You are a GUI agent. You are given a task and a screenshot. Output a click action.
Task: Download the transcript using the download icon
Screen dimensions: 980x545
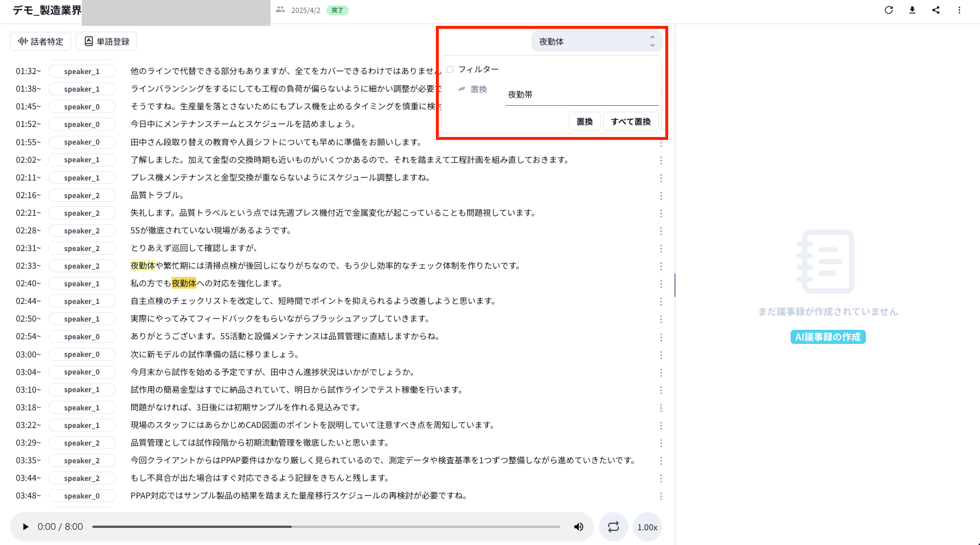tap(912, 10)
